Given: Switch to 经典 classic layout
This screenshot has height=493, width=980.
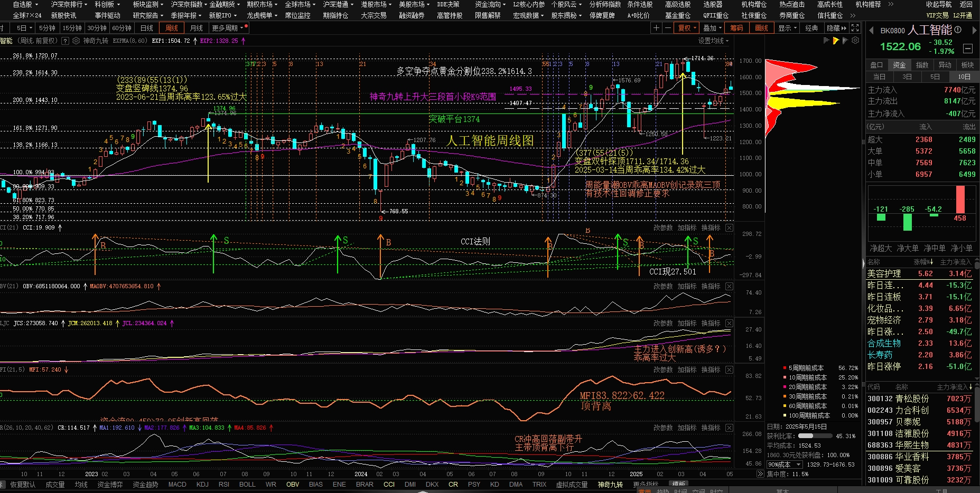Looking at the screenshot, I should pos(811,28).
